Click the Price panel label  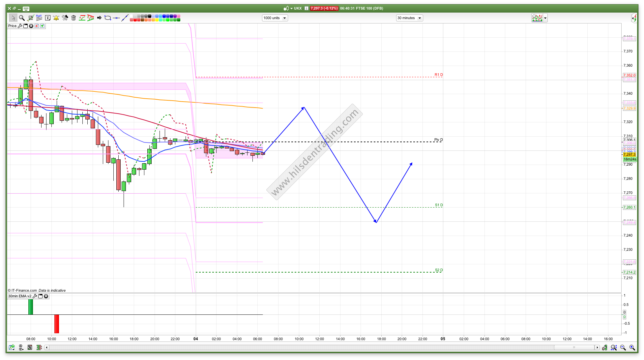[x=12, y=26]
